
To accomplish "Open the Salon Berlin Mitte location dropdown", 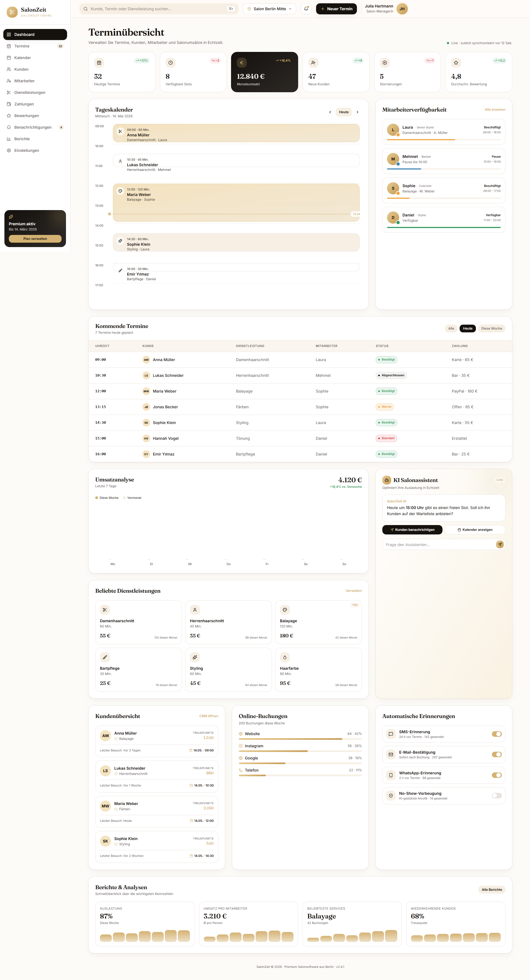I will [x=269, y=9].
